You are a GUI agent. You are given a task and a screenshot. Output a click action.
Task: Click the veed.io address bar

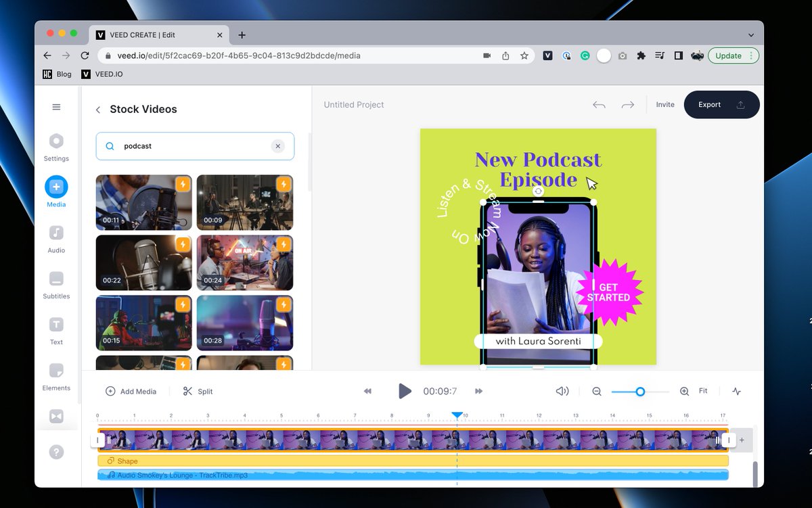[x=291, y=55]
